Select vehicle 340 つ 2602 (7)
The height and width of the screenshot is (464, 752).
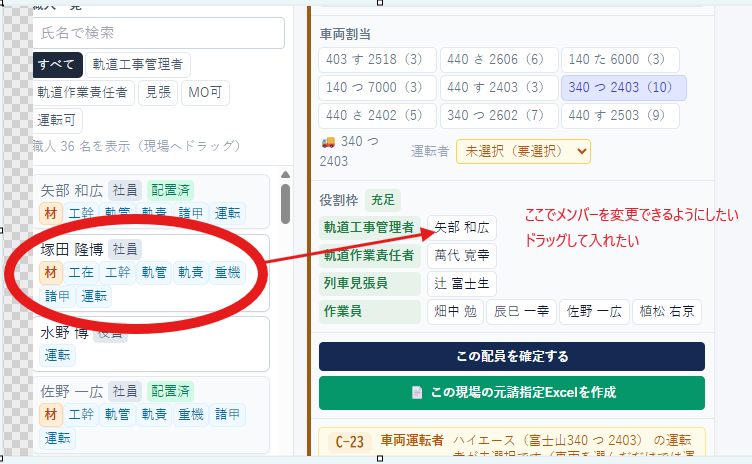click(x=499, y=116)
